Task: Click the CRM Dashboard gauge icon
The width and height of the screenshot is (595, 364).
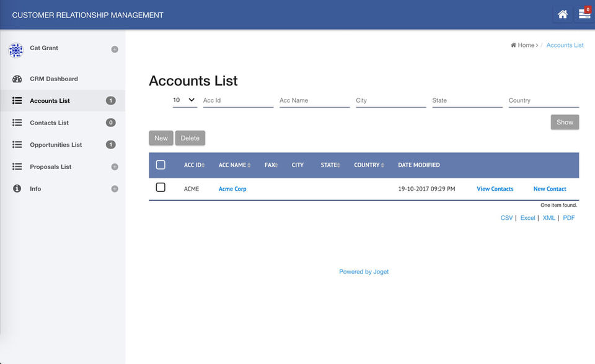Action: (x=17, y=79)
